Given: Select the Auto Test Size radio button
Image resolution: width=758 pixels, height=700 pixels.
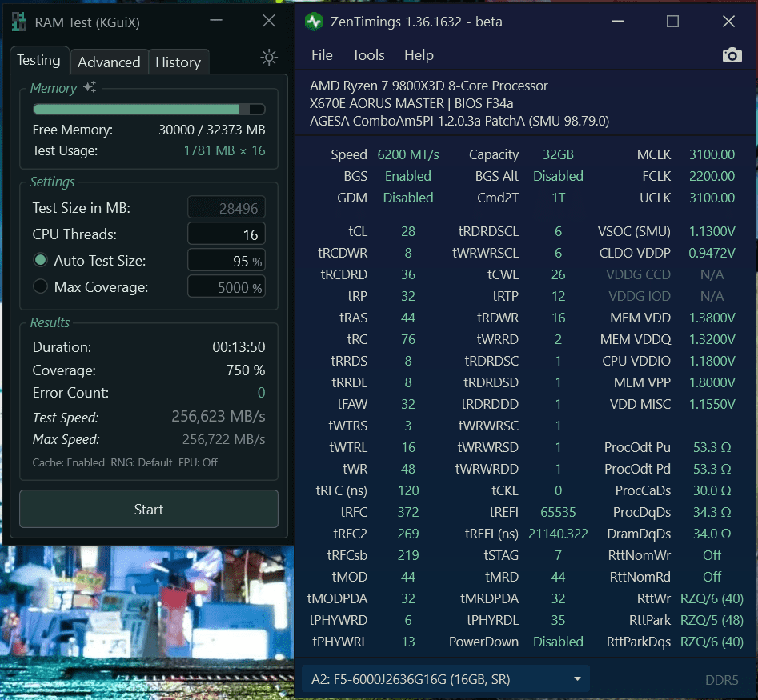Looking at the screenshot, I should [41, 260].
